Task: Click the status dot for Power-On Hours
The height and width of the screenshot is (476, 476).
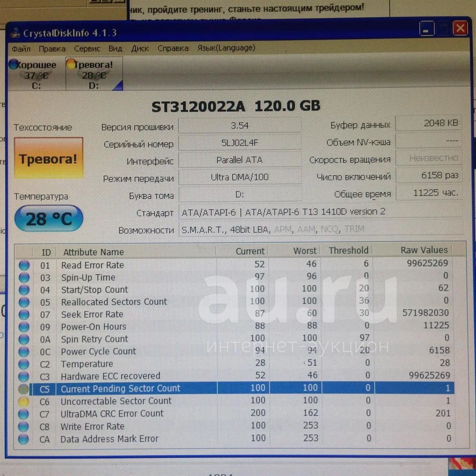Action: (x=24, y=327)
